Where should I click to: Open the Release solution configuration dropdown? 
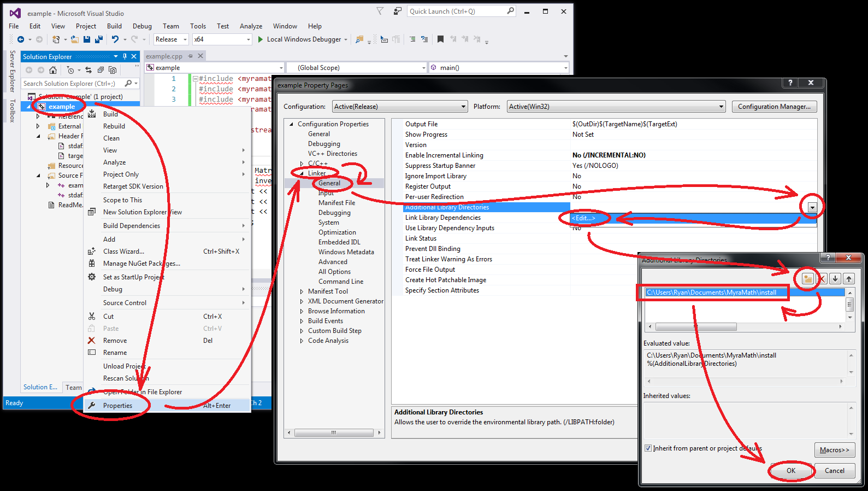(x=171, y=39)
